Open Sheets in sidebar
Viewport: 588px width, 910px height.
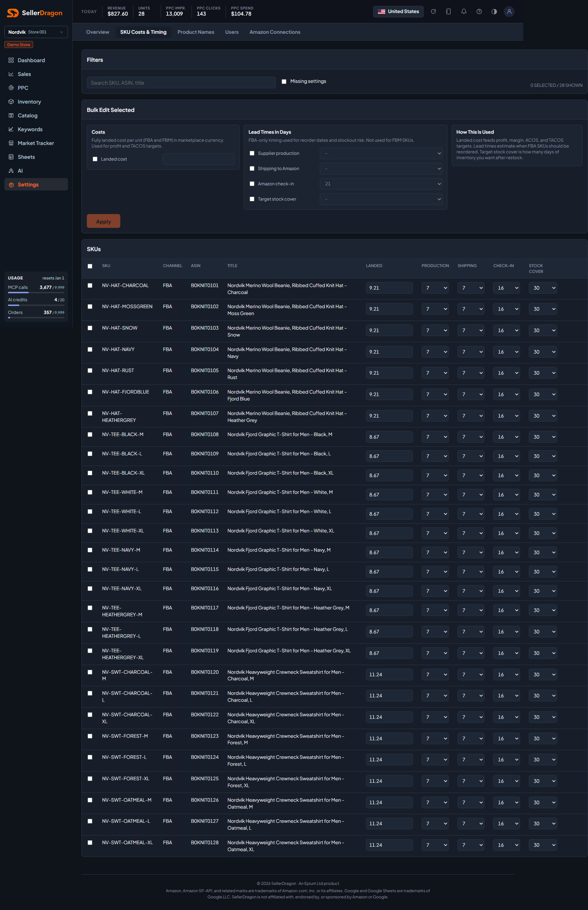click(36, 157)
